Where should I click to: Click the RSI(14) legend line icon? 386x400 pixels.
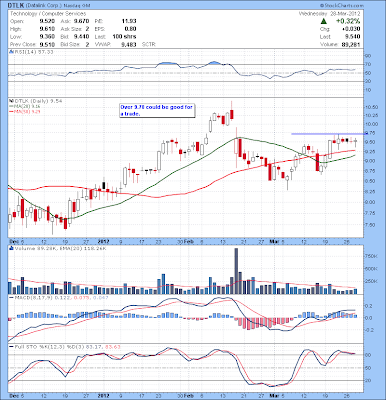(x=11, y=52)
